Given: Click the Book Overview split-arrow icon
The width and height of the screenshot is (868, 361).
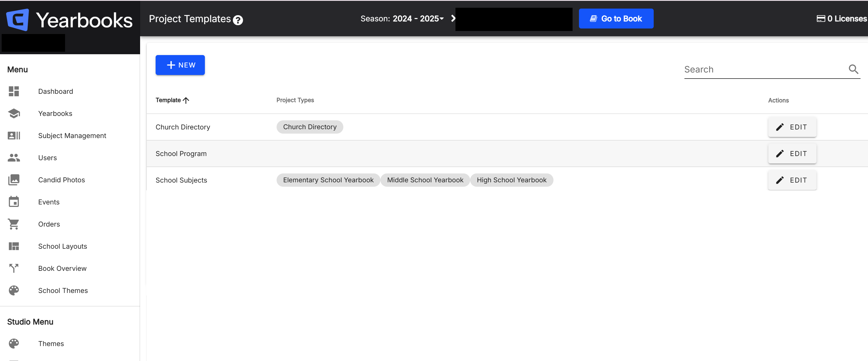Looking at the screenshot, I should coord(14,268).
